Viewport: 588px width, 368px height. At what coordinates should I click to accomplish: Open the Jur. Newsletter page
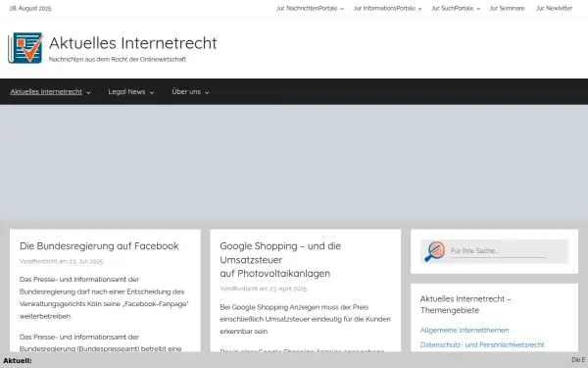[554, 8]
